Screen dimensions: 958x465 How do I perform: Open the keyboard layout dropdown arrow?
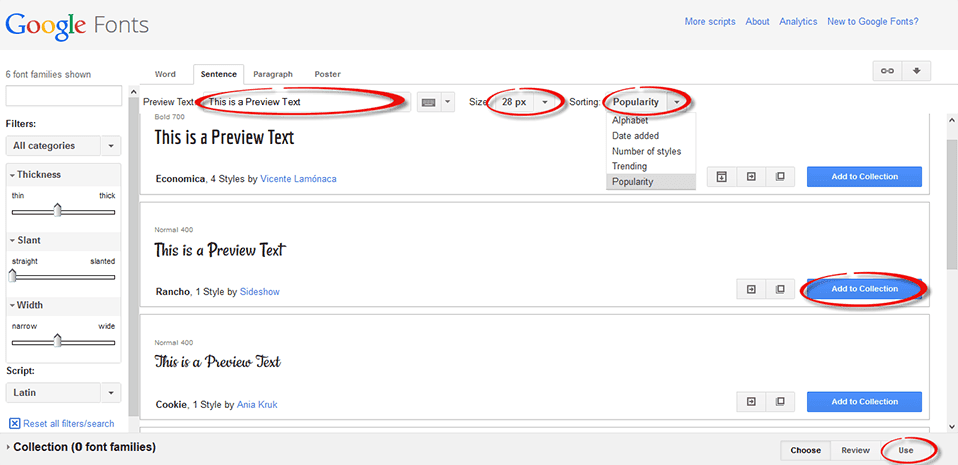tap(448, 102)
